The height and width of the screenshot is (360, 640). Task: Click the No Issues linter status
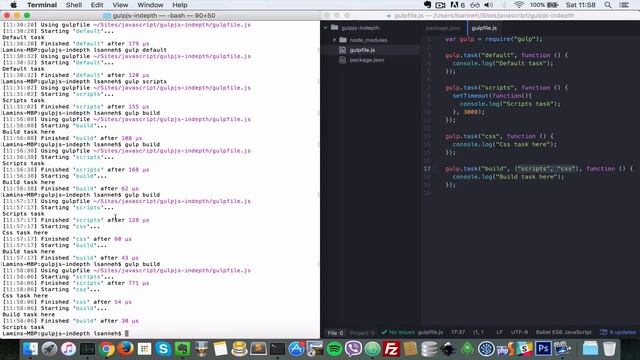click(x=398, y=332)
